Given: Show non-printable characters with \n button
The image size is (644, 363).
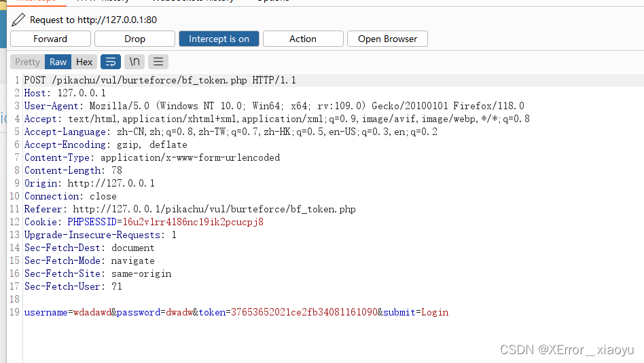Looking at the screenshot, I should click(135, 62).
